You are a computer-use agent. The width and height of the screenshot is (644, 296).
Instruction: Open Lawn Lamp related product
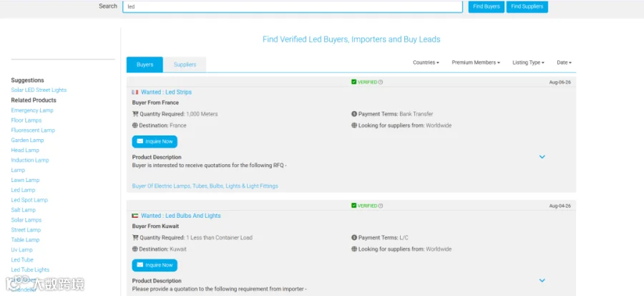(x=25, y=180)
